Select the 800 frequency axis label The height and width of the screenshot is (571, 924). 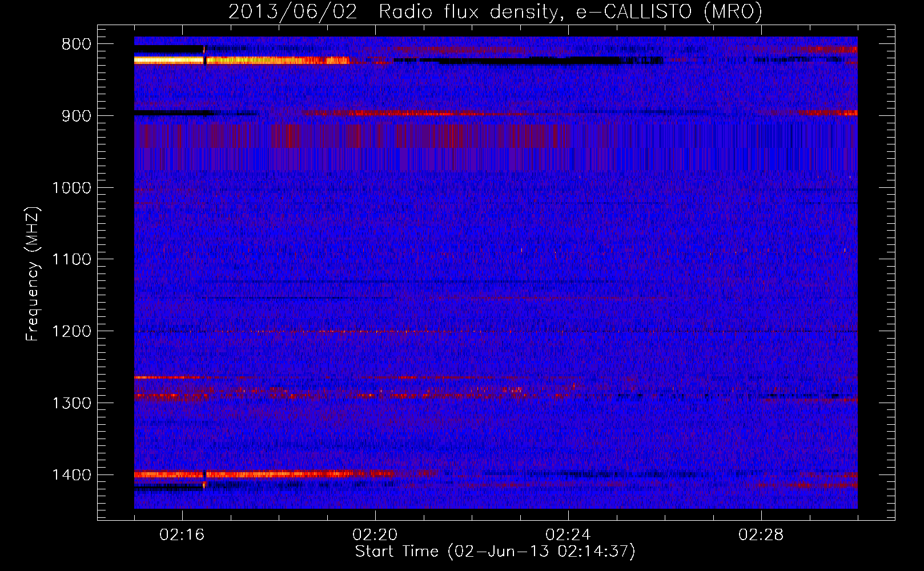click(x=76, y=45)
